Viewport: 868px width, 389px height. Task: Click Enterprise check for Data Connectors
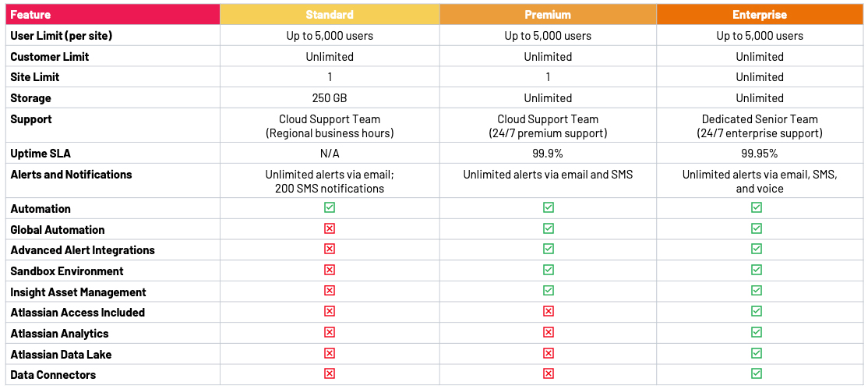[x=756, y=374]
